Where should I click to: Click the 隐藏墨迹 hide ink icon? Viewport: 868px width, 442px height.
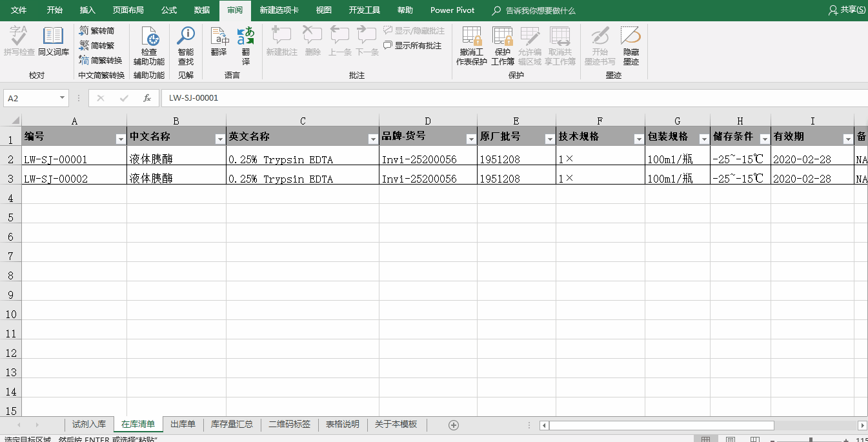(631, 45)
